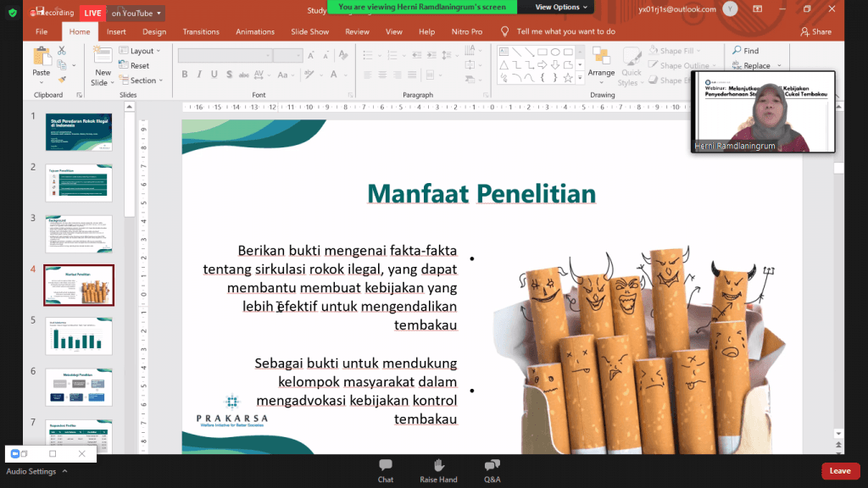Click the 'Tell me what you want' field
This screenshot has height=488, width=868.
tap(565, 31)
